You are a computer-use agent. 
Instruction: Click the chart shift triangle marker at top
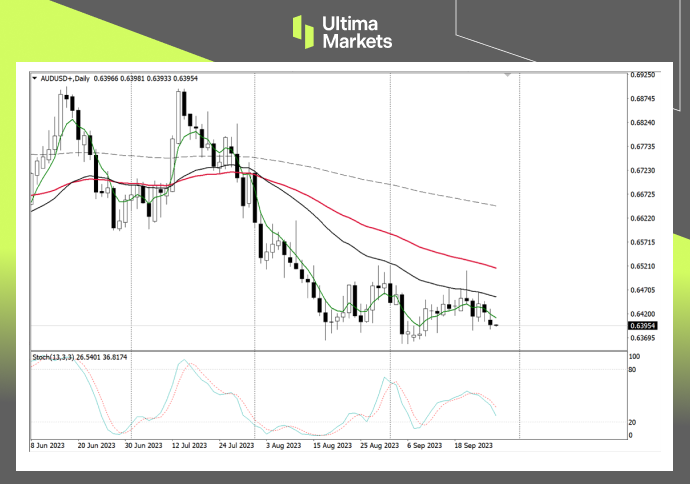509,75
